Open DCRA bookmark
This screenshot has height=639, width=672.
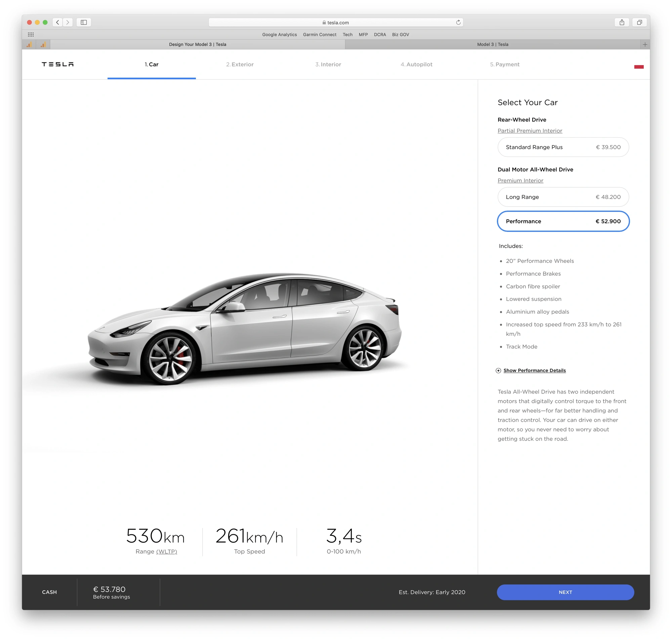[380, 35]
